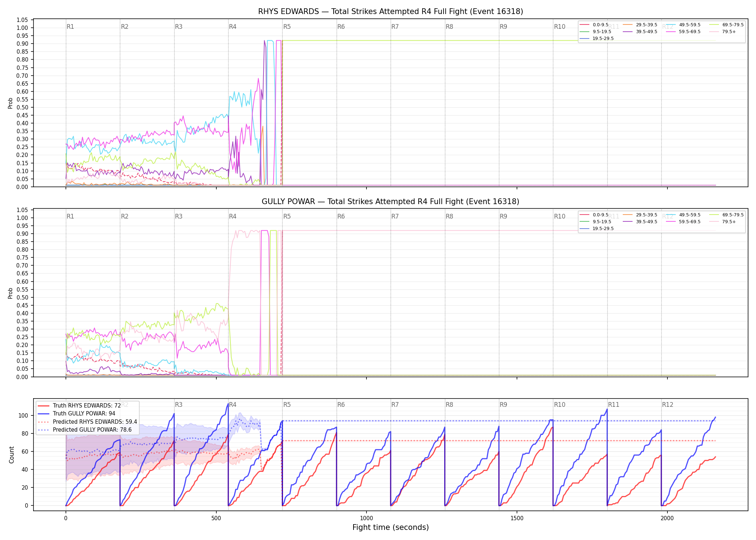Image resolution: width=756 pixels, height=540 pixels.
Task: Click the R2 marker in middle chart
Action: tap(125, 216)
